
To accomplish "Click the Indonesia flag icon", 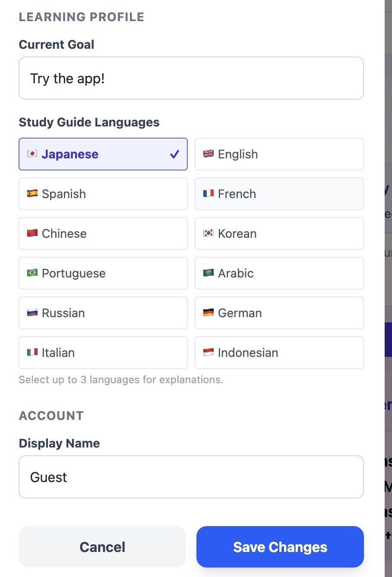I will tap(209, 353).
